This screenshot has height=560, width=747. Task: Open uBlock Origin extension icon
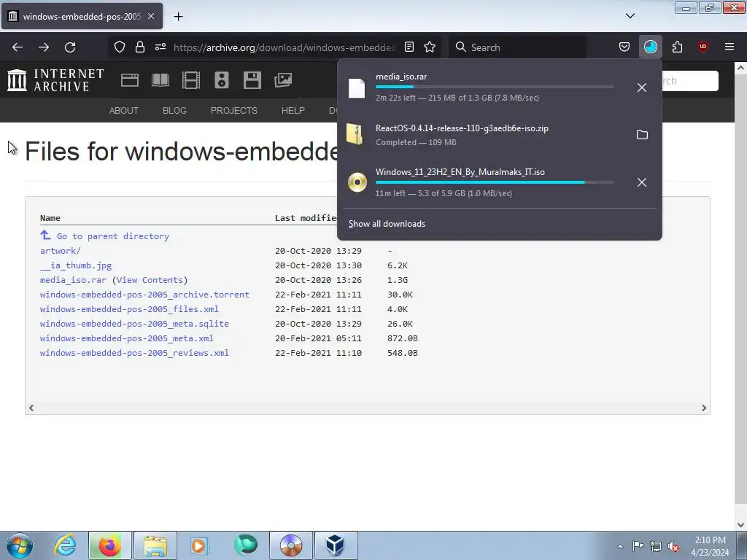[x=703, y=47]
